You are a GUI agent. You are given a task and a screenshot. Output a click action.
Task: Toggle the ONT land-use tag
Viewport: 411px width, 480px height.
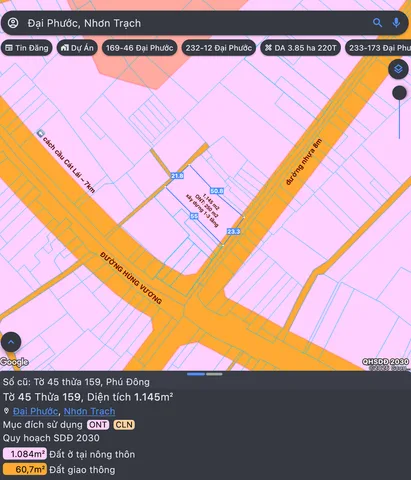pos(98,425)
